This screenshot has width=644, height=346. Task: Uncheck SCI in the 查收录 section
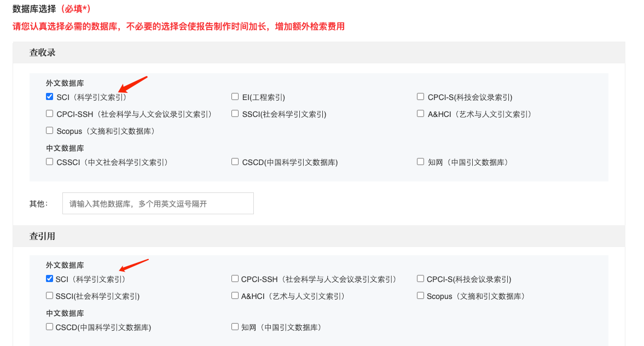tap(49, 96)
